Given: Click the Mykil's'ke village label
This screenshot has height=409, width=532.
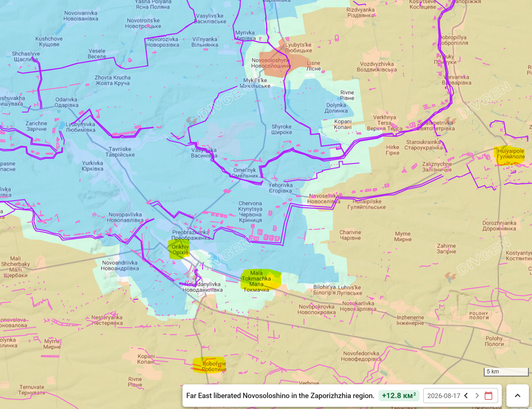Looking at the screenshot, I should 255,83.
